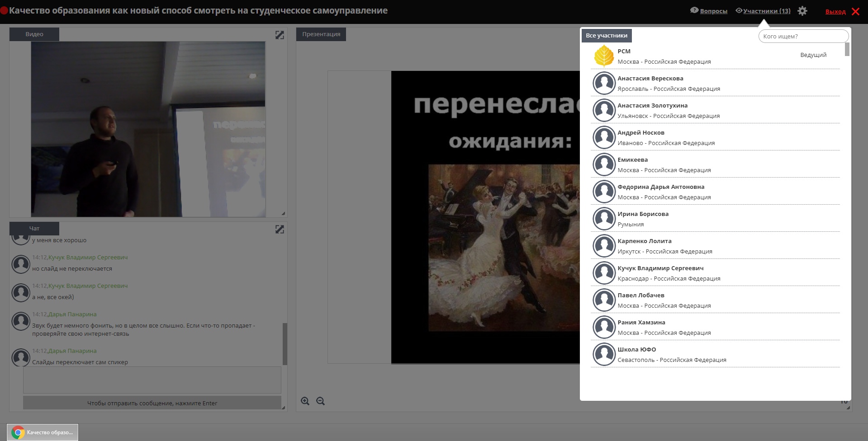Click the Выход link
The width and height of the screenshot is (868, 441).
835,11
